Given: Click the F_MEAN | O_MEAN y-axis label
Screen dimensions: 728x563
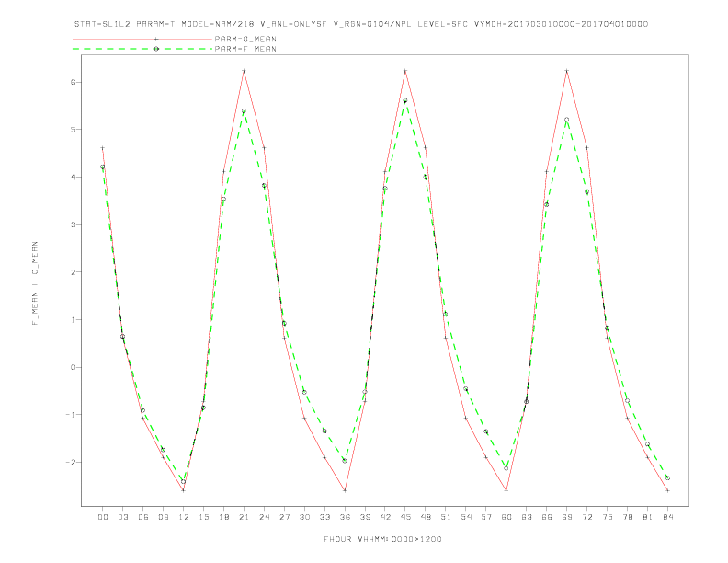Looking at the screenshot, I should (x=35, y=283).
